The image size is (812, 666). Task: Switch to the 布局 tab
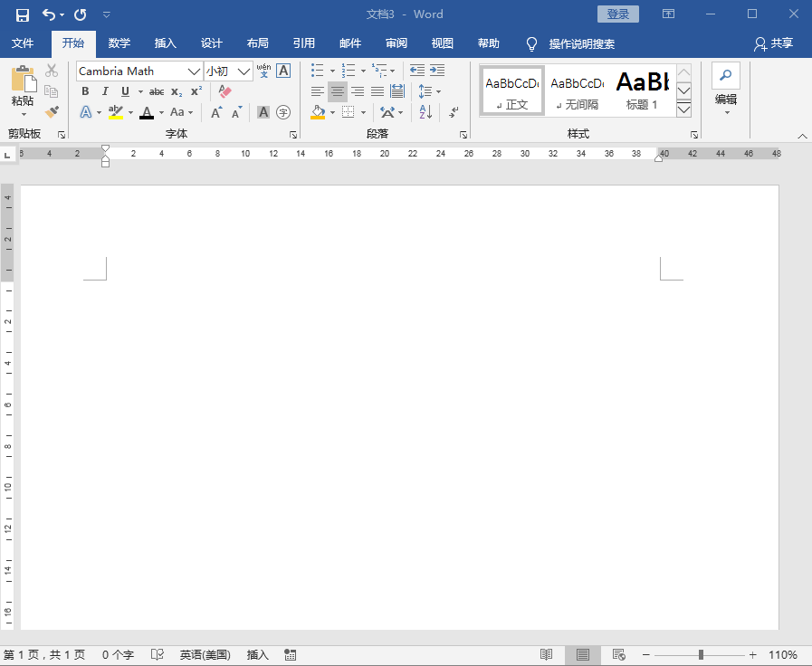coord(257,43)
